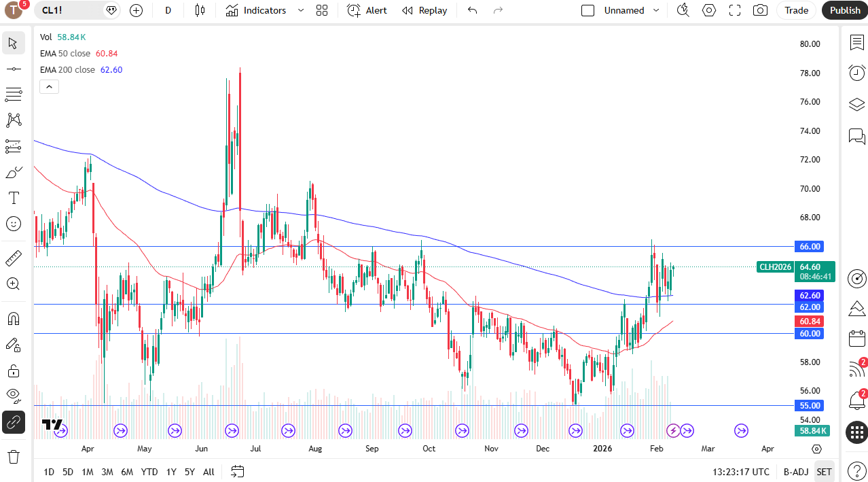This screenshot has width=868, height=482.
Task: Toggle magnet mode
Action: pyautogui.click(x=14, y=319)
